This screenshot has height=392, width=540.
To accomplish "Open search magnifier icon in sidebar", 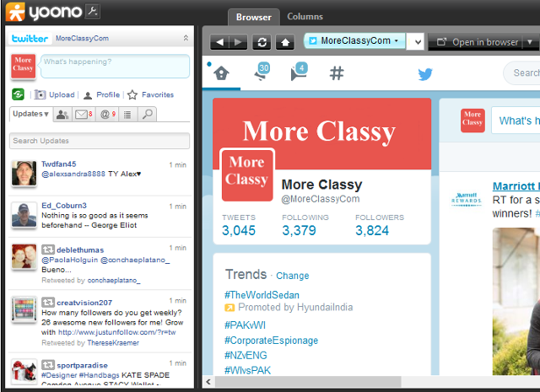I will tap(148, 115).
